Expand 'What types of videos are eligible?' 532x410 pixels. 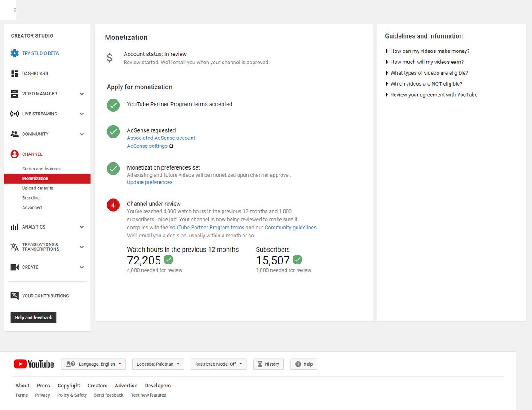click(427, 73)
